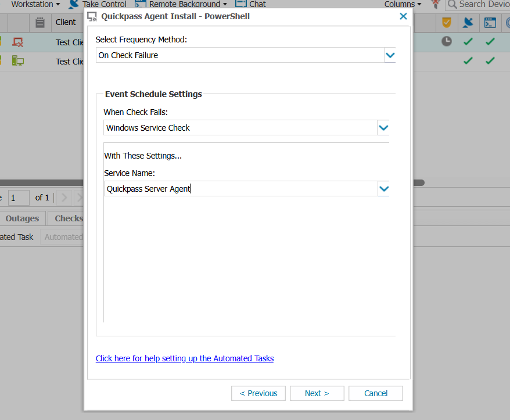Click the magnifier search icon

click(x=452, y=4)
